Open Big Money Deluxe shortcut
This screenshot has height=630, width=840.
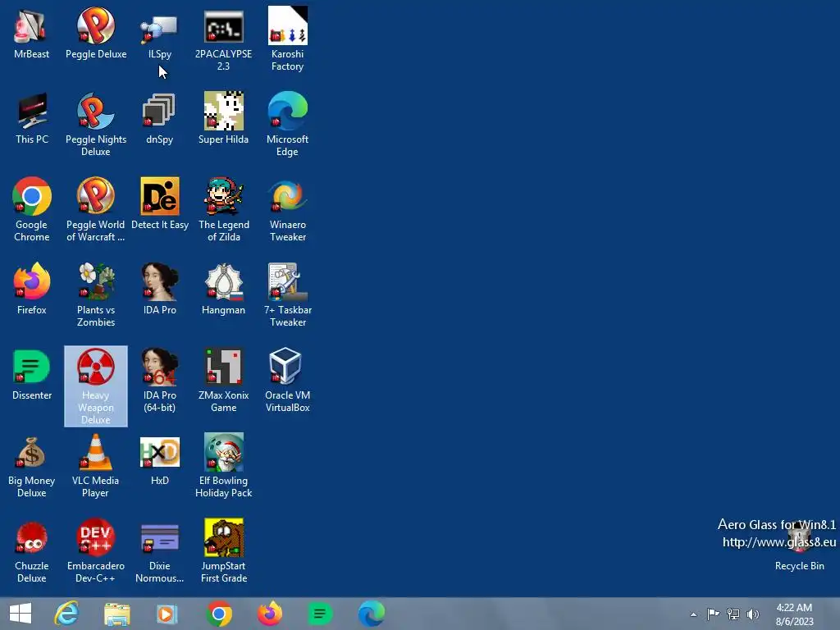32,465
